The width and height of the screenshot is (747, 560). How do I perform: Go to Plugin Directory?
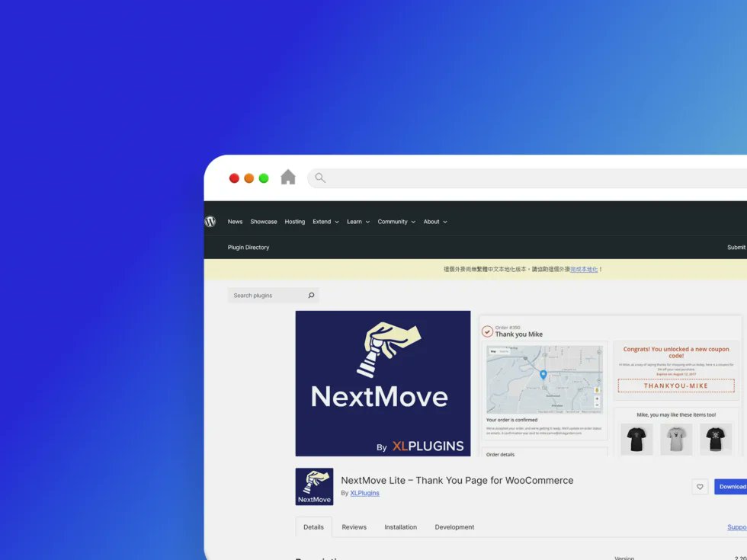(248, 248)
